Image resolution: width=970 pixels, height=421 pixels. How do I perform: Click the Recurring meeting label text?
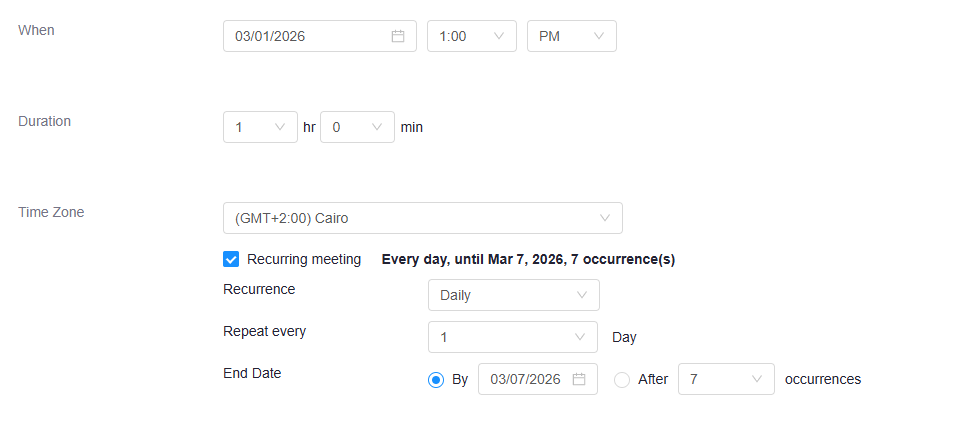pyautogui.click(x=304, y=259)
